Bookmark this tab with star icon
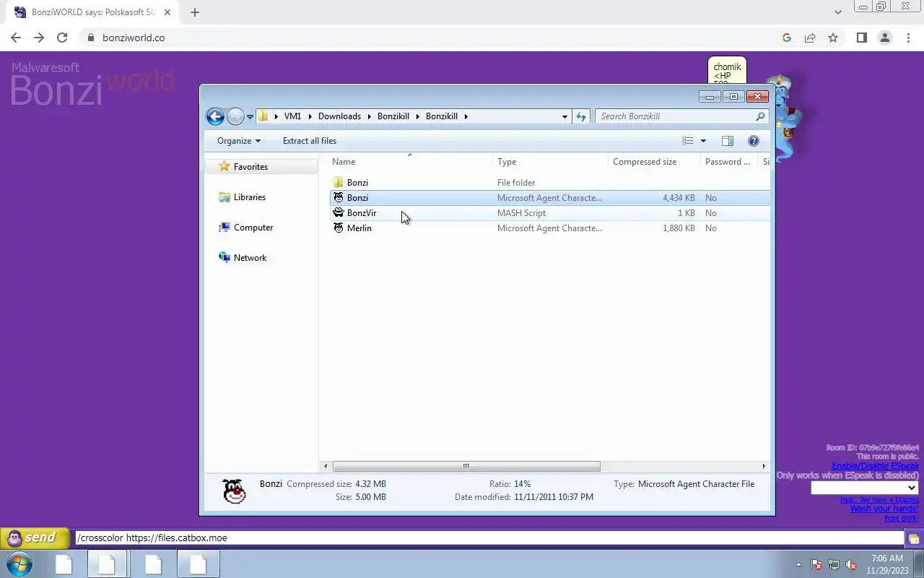This screenshot has width=924, height=578. click(833, 38)
